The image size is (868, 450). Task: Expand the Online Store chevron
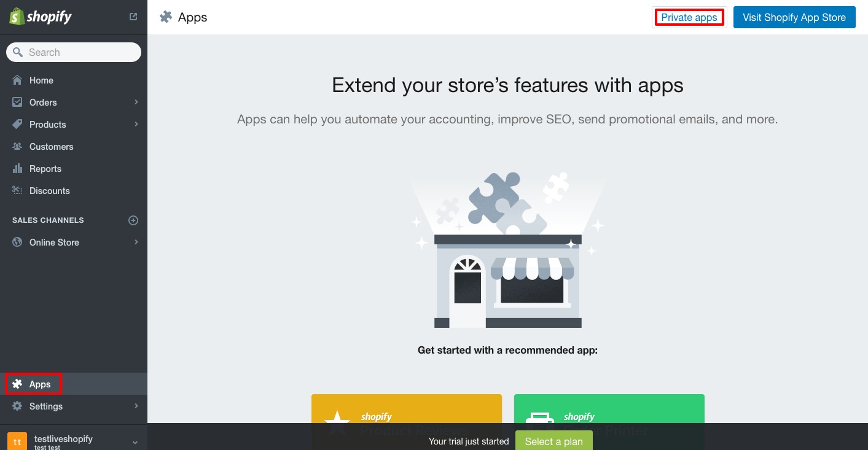point(136,242)
